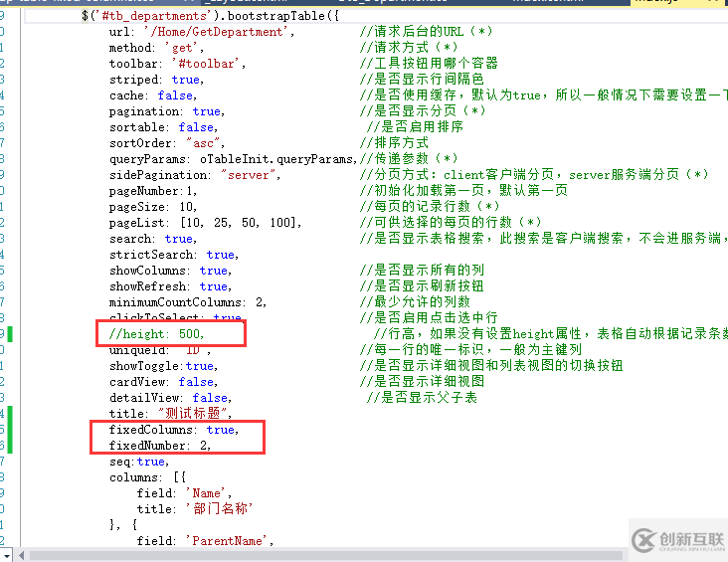The width and height of the screenshot is (728, 562).
Task: Click the true value after showColumns
Action: 213,271
